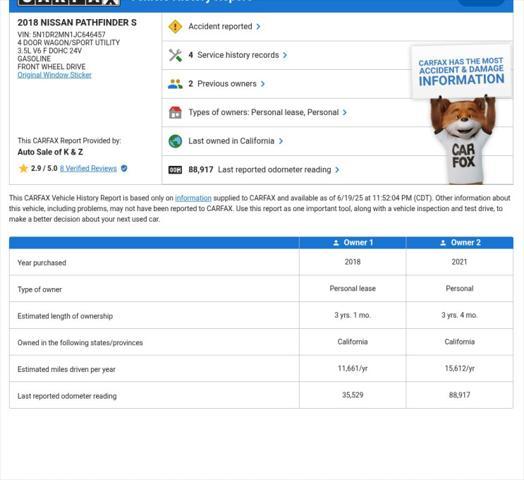The height and width of the screenshot is (480, 524).
Task: Click the 2.9 / 5.0 rating text
Action: tap(44, 168)
